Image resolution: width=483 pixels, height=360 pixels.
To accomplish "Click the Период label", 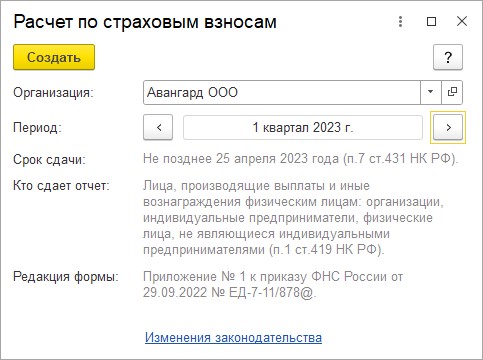I will click(37, 127).
